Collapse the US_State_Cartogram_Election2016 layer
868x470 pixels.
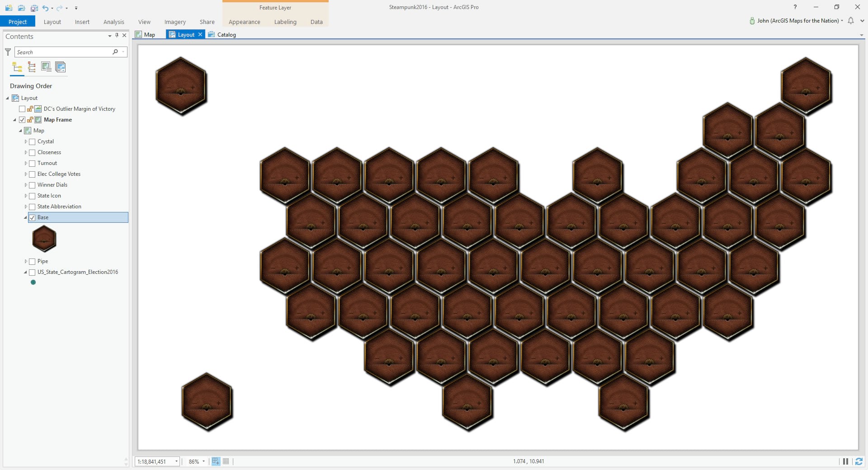point(25,272)
